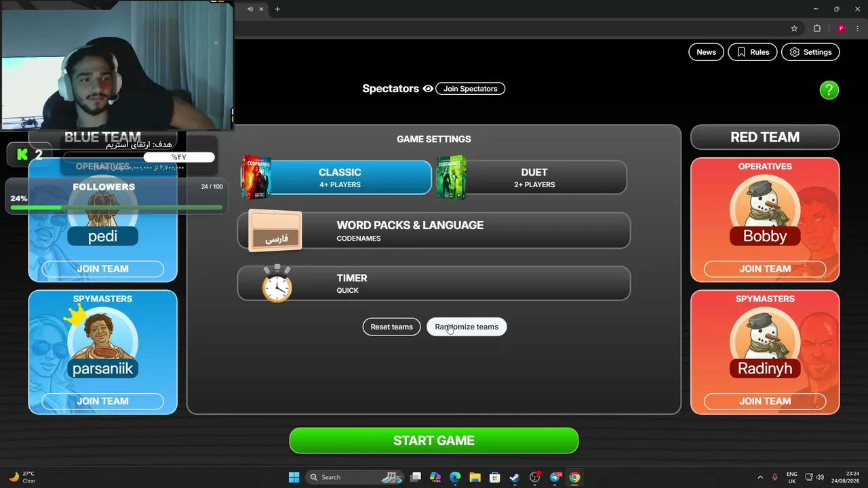Click the Farsi word pack card icon

pyautogui.click(x=275, y=231)
